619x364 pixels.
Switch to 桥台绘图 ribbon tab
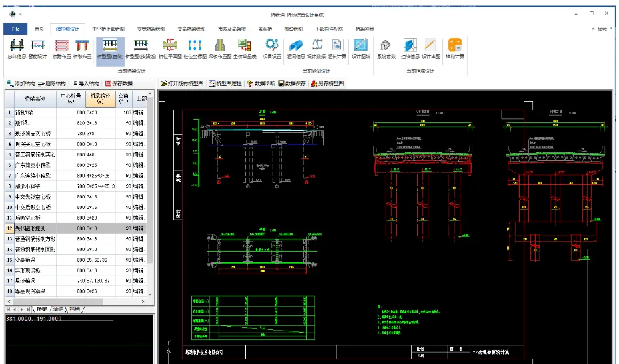tap(293, 29)
